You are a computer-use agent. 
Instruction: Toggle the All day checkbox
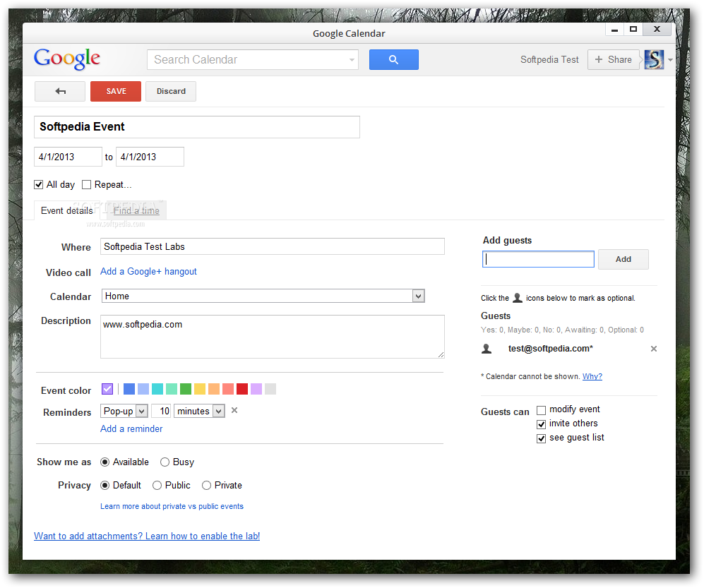coord(39,184)
